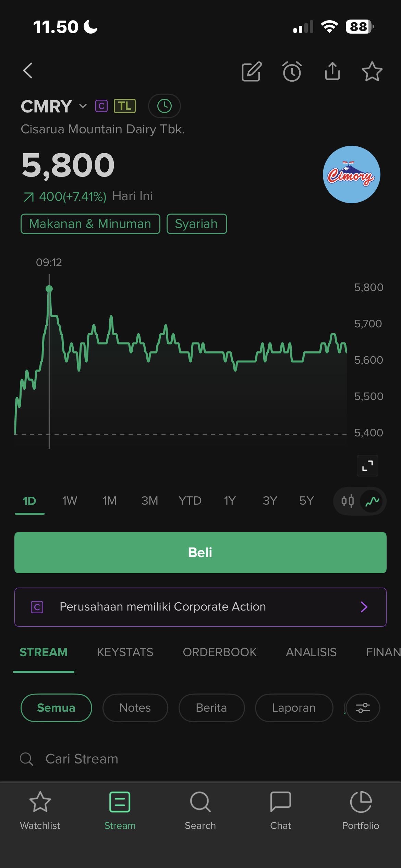Tap the share icon
The height and width of the screenshot is (868, 401).
pos(332,71)
